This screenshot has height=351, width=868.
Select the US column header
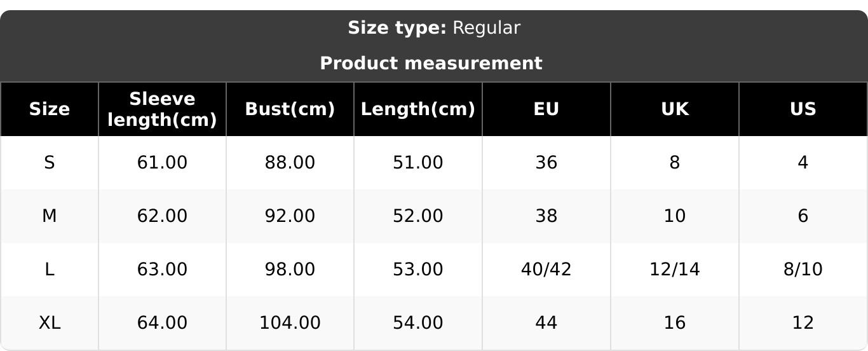pos(803,109)
